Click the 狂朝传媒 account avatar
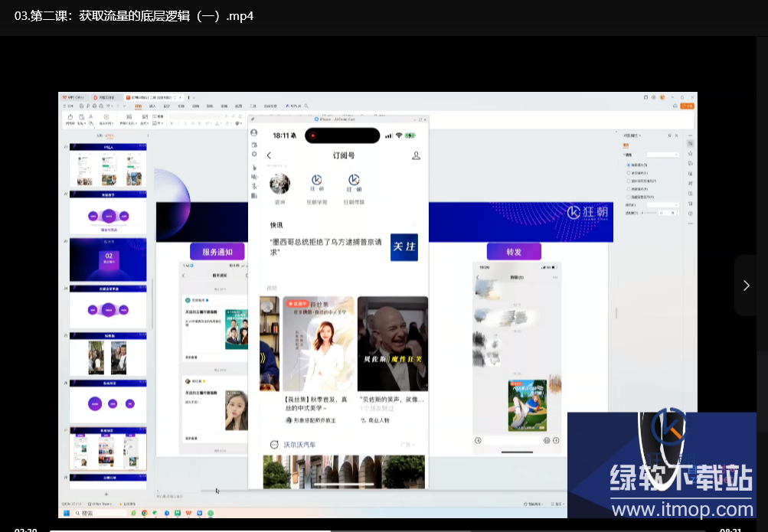Viewport: 768px width, 532px height. tap(355, 182)
